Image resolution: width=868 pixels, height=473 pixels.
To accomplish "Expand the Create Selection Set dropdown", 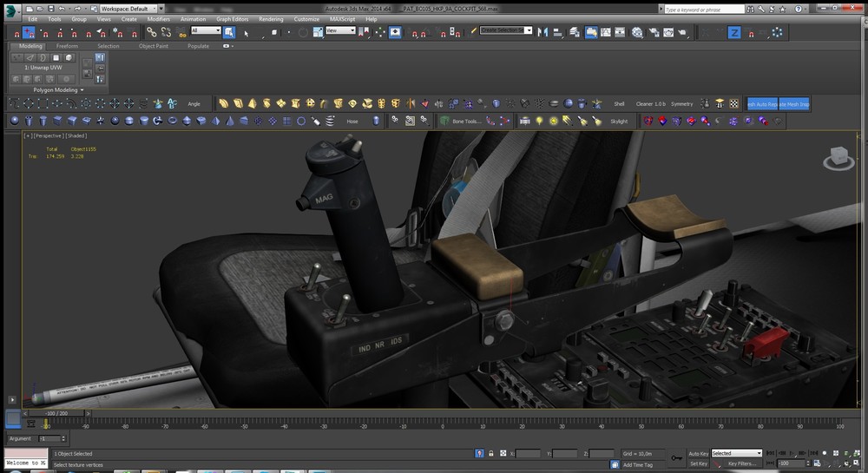I will pyautogui.click(x=506, y=30).
